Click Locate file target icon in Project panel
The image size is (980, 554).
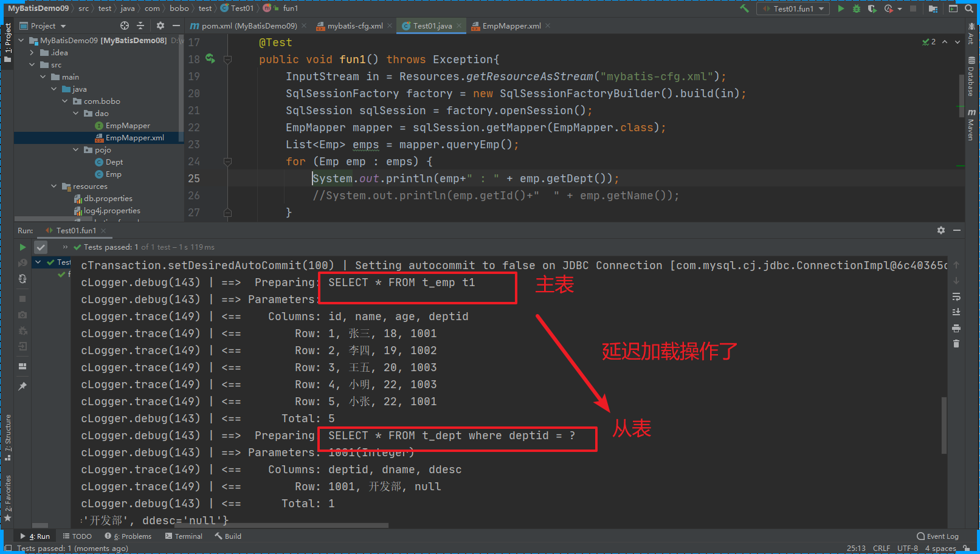pyautogui.click(x=125, y=26)
